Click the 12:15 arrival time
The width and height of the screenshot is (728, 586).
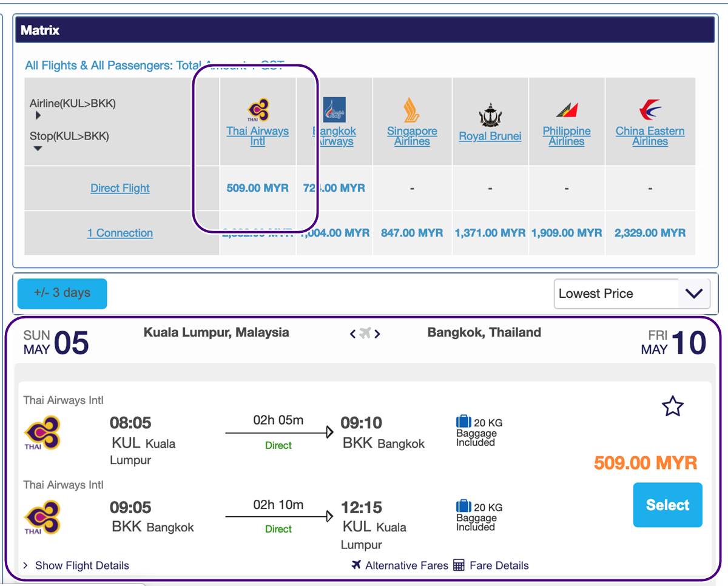point(362,507)
